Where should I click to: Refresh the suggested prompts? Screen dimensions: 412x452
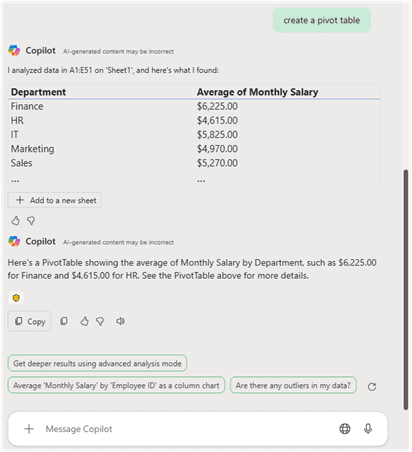[372, 387]
